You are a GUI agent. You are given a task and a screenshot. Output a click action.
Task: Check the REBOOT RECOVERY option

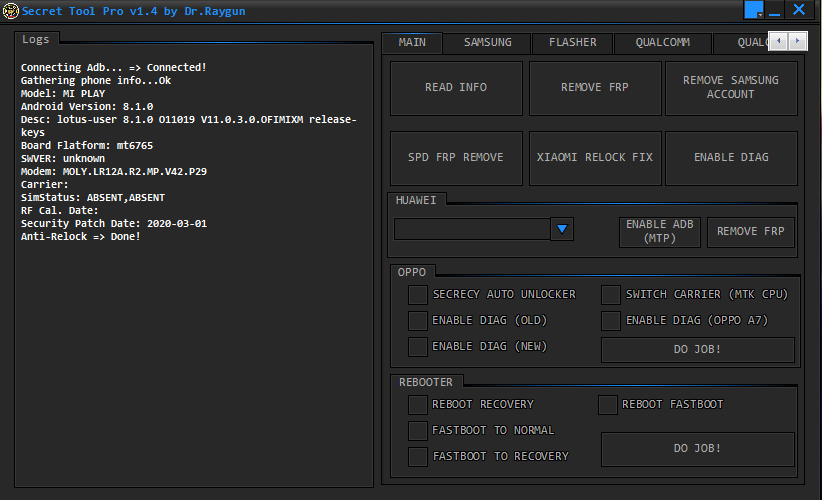pyautogui.click(x=418, y=405)
